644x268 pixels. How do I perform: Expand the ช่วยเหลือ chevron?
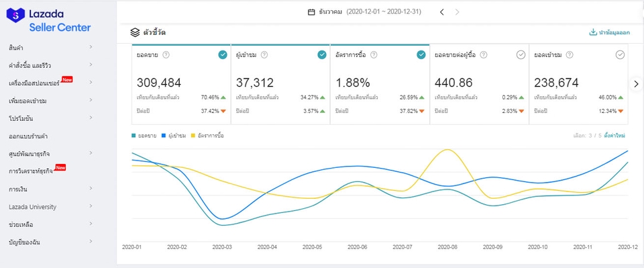coord(91,224)
